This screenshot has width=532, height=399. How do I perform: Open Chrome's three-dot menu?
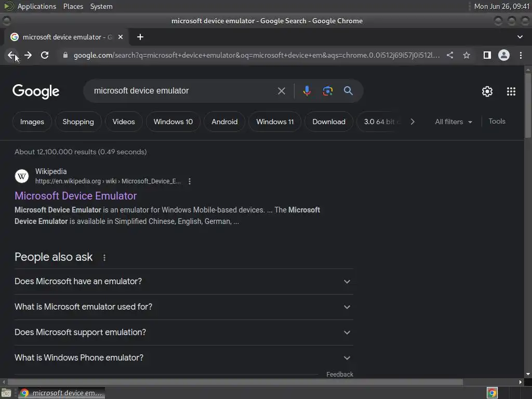(521, 55)
